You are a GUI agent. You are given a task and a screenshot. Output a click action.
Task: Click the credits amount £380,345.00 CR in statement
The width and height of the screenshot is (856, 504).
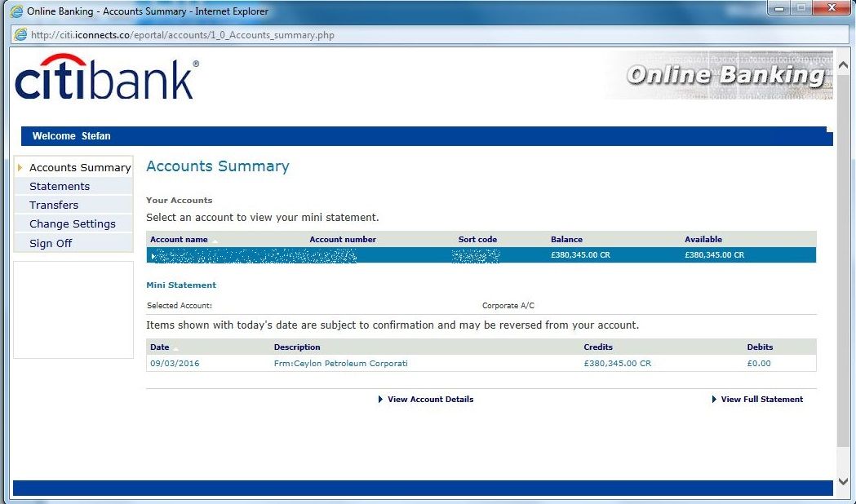tap(618, 363)
